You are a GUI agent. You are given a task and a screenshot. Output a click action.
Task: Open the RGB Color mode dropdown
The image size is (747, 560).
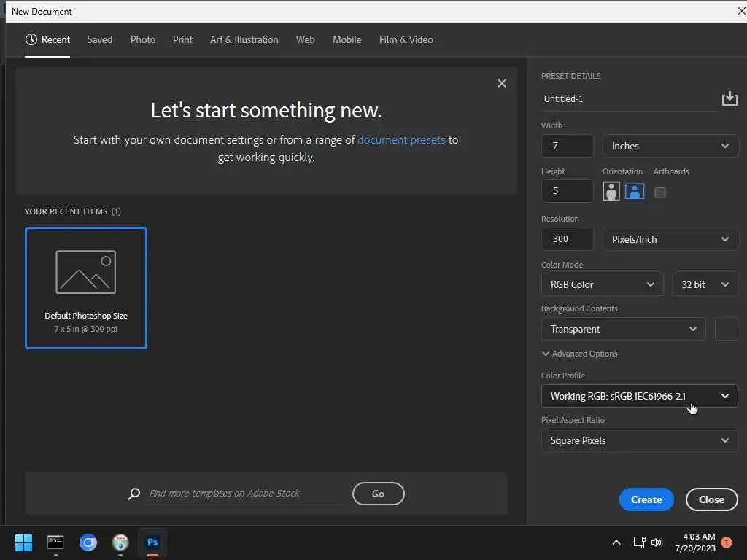(x=602, y=285)
